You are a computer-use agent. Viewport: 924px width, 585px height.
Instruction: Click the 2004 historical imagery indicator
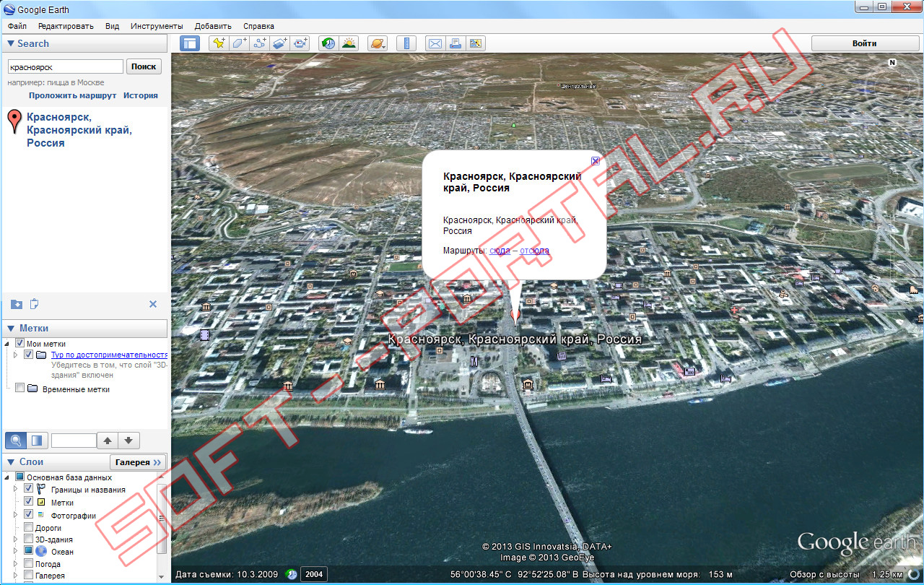tap(313, 574)
